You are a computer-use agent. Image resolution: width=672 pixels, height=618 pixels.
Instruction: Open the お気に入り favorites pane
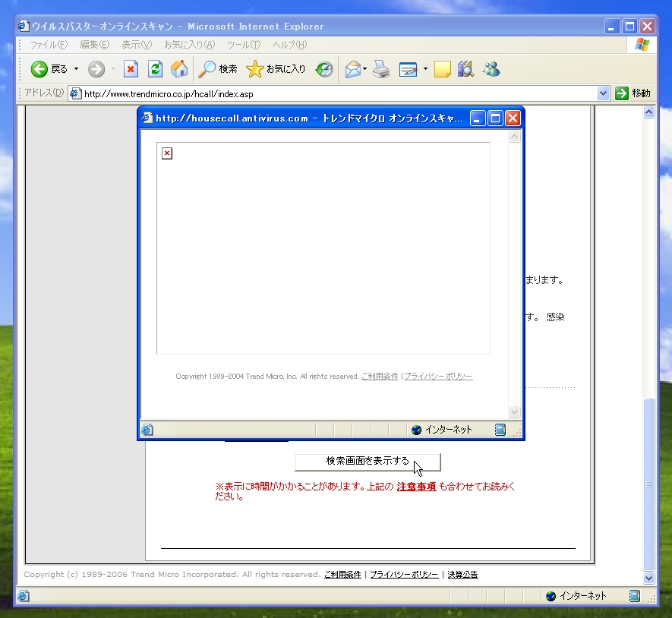276,69
